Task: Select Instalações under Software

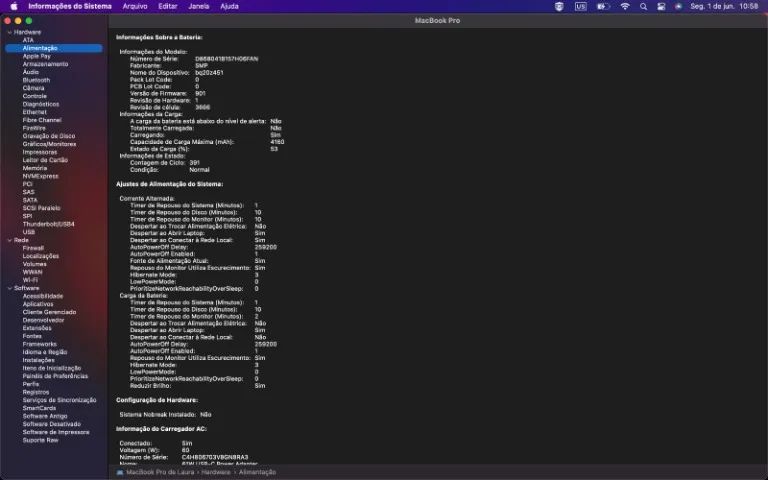Action: (38, 360)
